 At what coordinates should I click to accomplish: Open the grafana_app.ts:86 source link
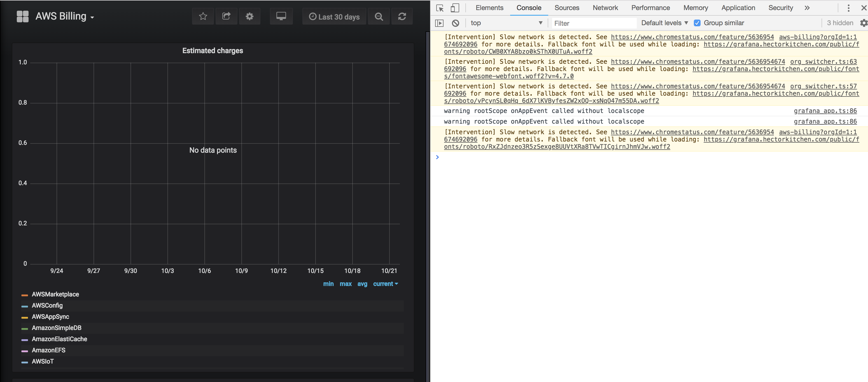point(825,111)
